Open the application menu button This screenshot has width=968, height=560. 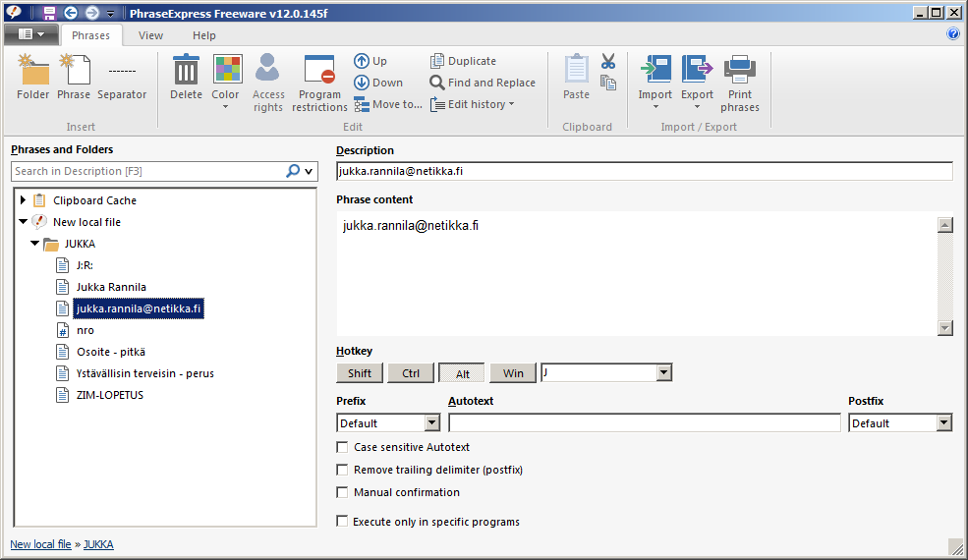pyautogui.click(x=30, y=34)
